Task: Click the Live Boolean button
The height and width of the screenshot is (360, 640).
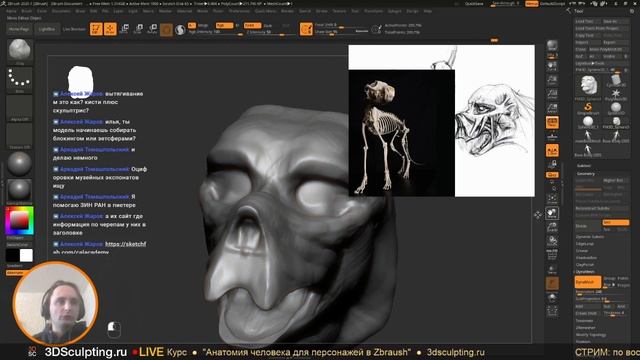Action: [x=74, y=29]
